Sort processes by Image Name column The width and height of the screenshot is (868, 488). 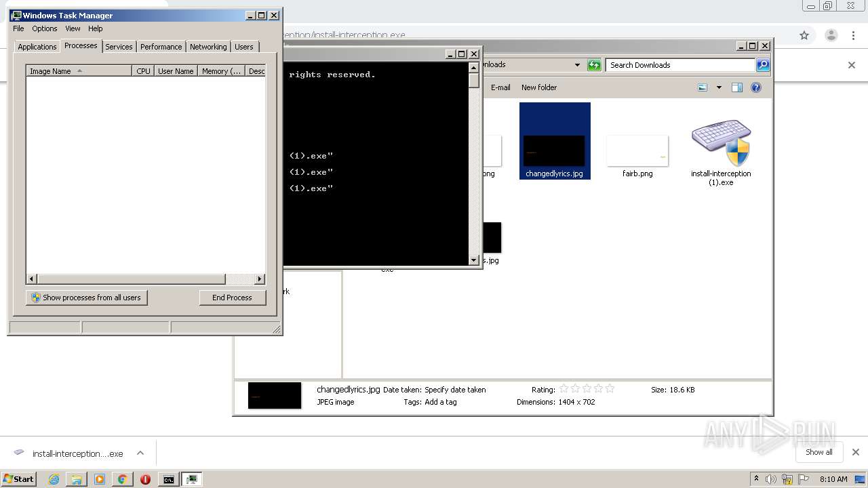[79, 70]
